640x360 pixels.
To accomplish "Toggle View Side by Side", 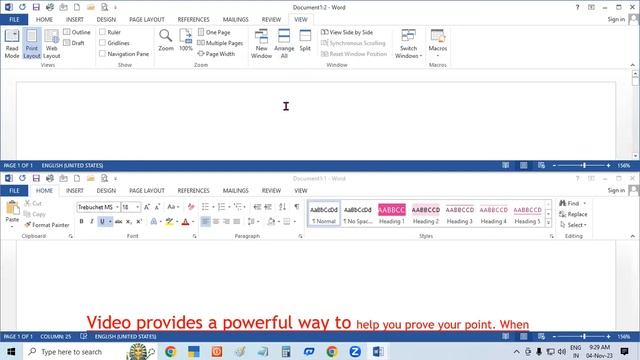I will [347, 32].
